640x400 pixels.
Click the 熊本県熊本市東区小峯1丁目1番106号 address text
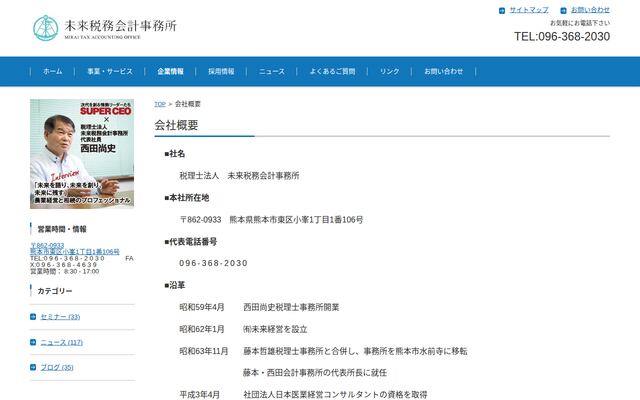point(296,220)
